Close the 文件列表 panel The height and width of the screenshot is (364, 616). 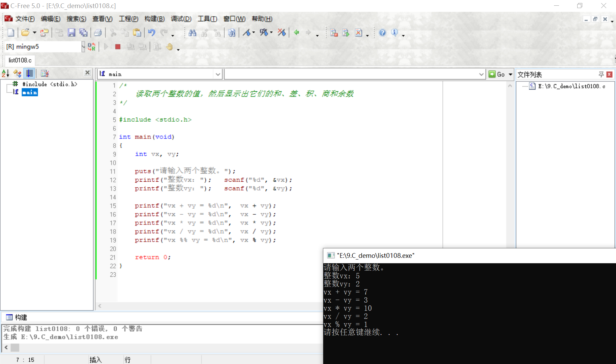point(609,74)
